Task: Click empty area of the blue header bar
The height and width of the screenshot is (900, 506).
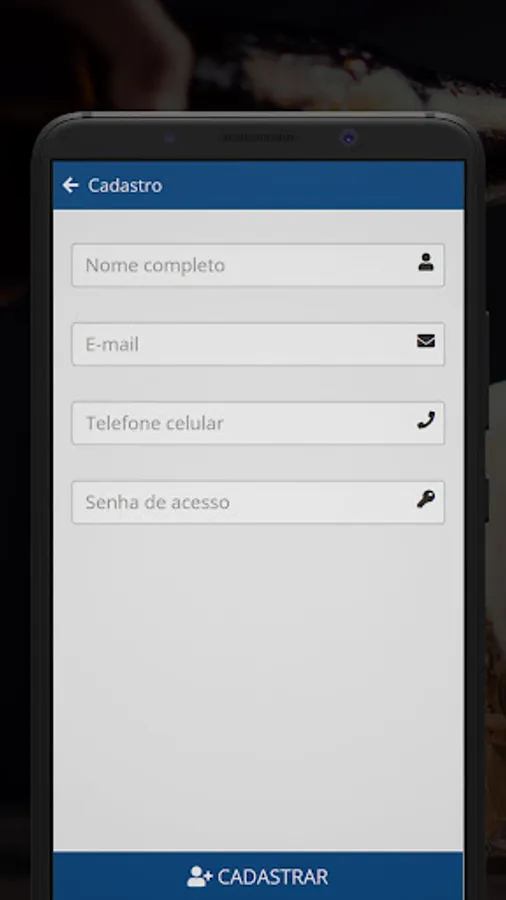Action: [x=316, y=185]
